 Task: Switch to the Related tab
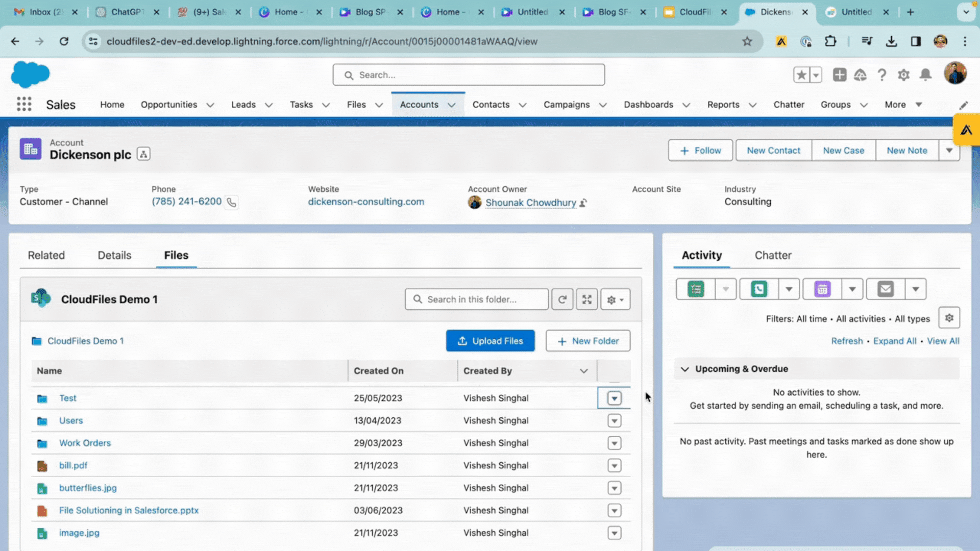pos(46,255)
